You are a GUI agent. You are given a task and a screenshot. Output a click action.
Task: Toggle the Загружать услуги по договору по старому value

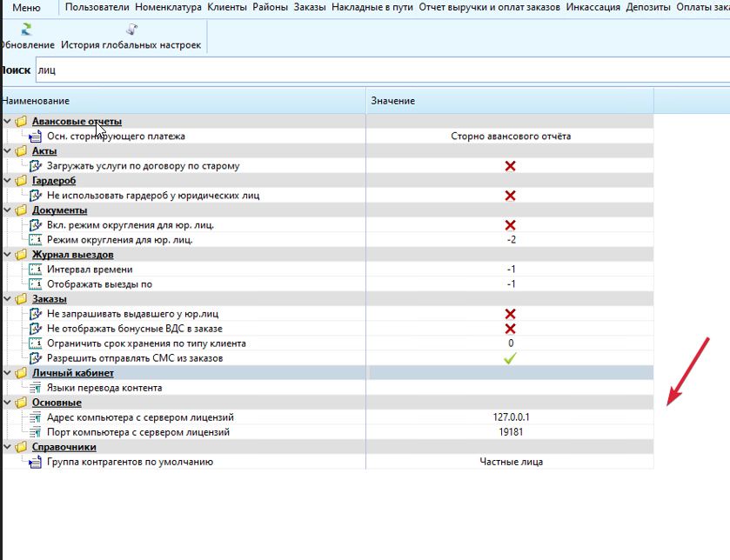click(x=510, y=166)
